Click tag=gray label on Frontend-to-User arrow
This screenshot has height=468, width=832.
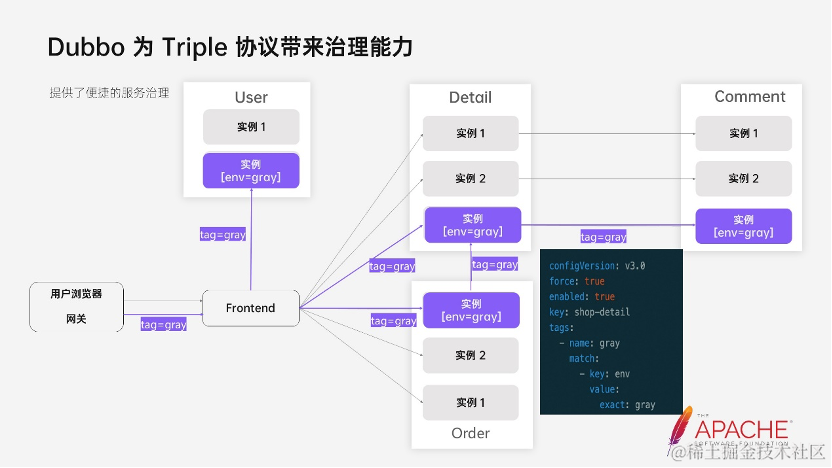tap(223, 234)
